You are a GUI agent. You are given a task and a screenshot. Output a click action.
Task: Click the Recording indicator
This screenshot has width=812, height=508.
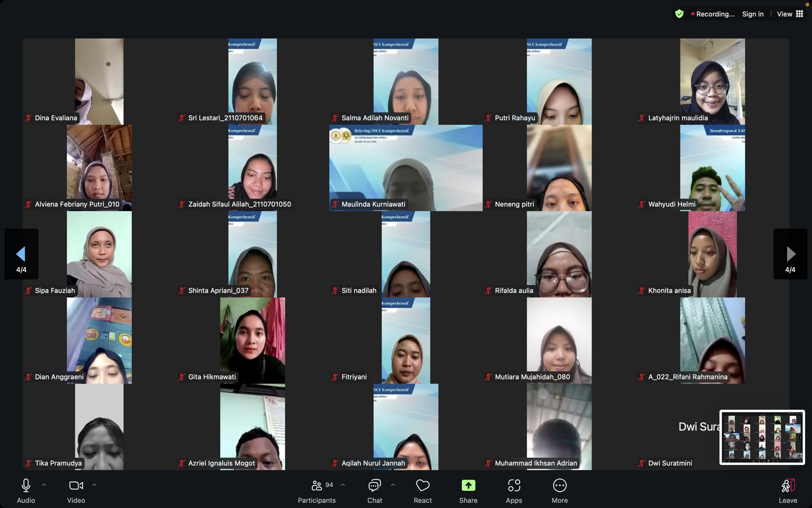pos(713,14)
